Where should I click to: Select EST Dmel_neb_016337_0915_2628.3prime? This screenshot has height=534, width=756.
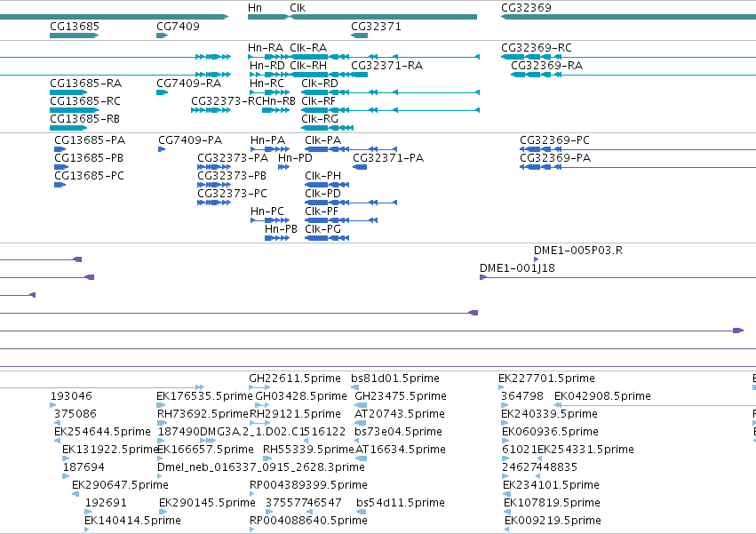tap(261, 467)
